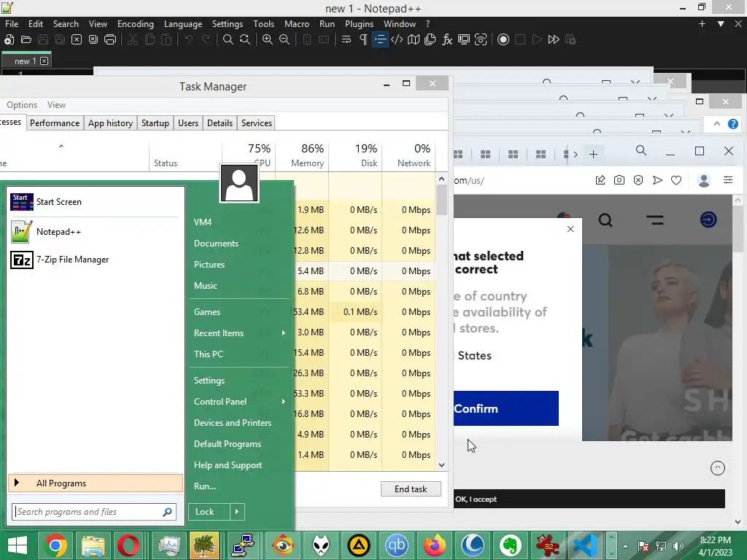The image size is (747, 560).
Task: Open the Macro menu in Notepad++
Action: click(296, 24)
